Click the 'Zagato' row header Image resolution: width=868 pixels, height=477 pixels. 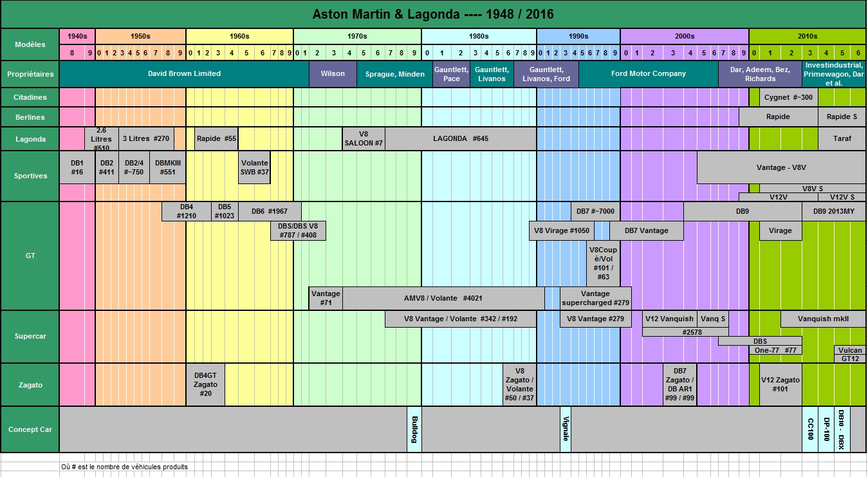[30, 385]
